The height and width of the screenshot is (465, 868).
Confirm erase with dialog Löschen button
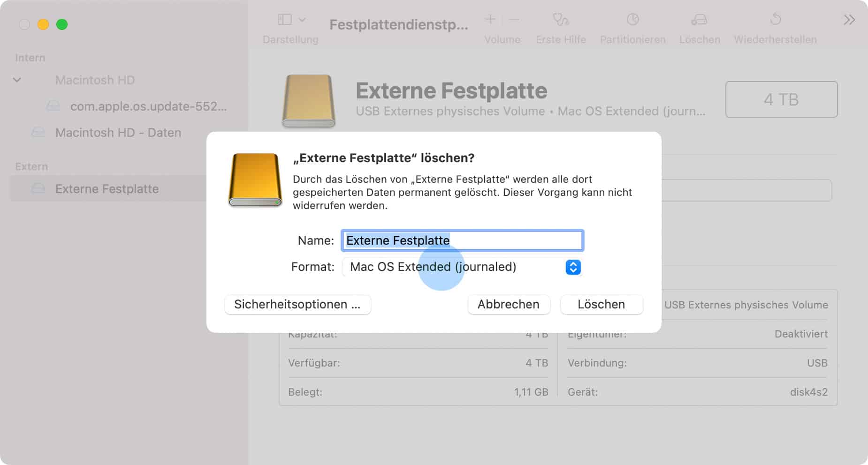point(602,304)
